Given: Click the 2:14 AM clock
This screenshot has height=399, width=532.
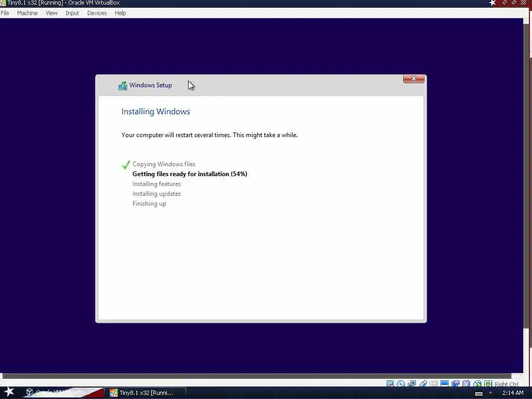Looking at the screenshot, I should pos(513,393).
